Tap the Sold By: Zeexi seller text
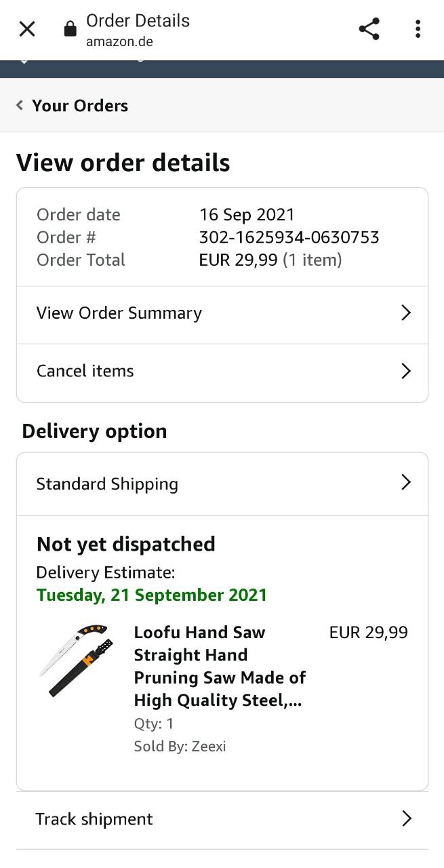The image size is (444, 868). 180,747
